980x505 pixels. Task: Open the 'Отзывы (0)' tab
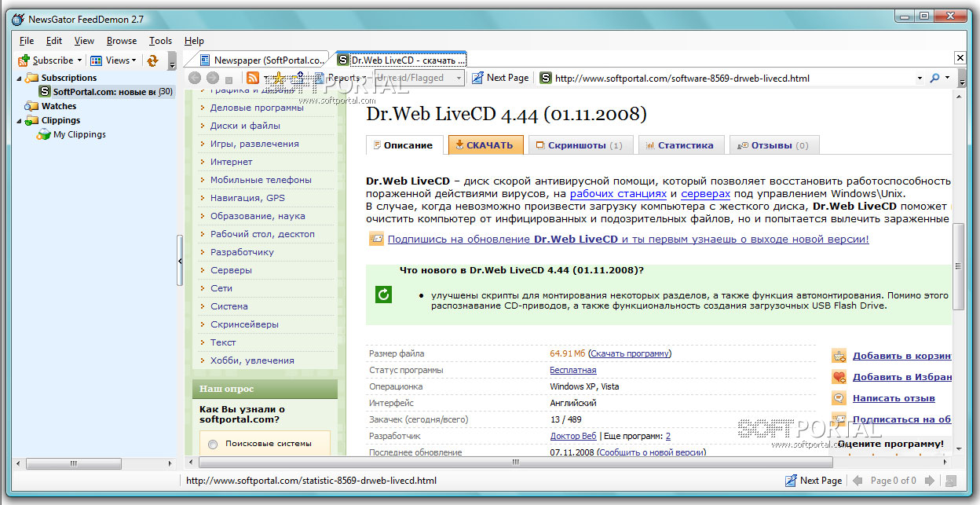coord(774,145)
